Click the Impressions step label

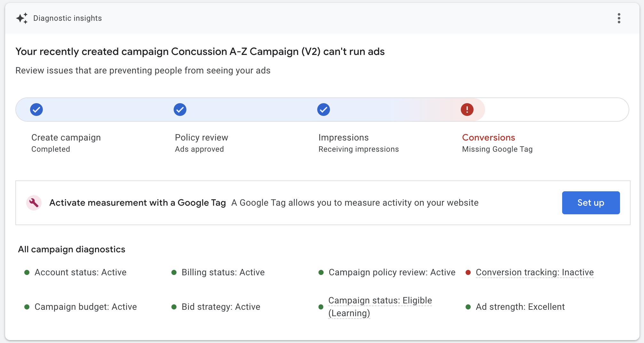tap(343, 138)
